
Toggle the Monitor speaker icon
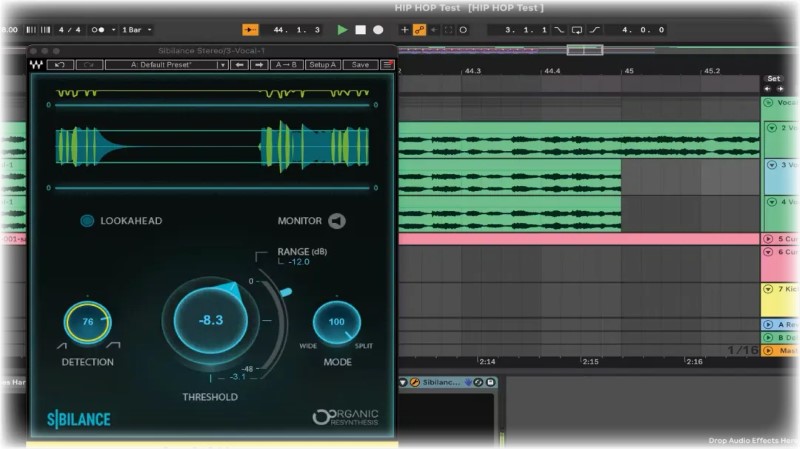[336, 221]
